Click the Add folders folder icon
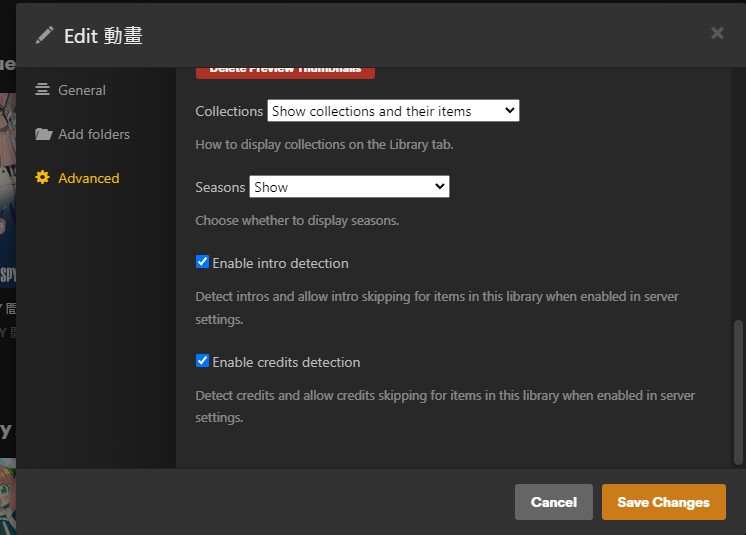746x535 pixels. click(x=43, y=134)
